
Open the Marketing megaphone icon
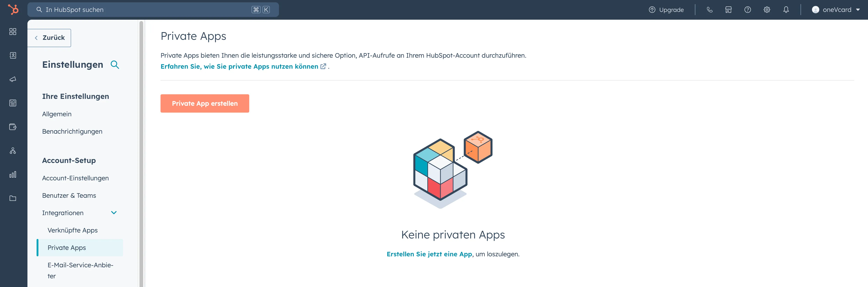[x=13, y=79]
